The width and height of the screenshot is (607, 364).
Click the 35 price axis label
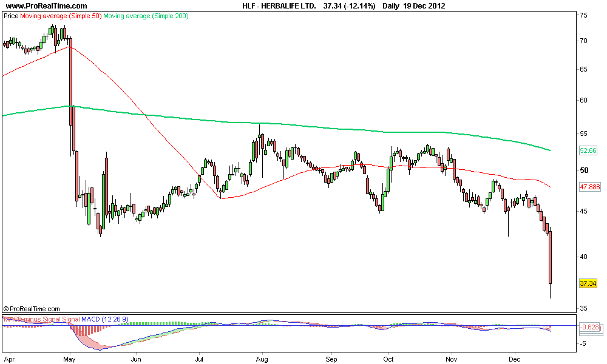(x=583, y=308)
